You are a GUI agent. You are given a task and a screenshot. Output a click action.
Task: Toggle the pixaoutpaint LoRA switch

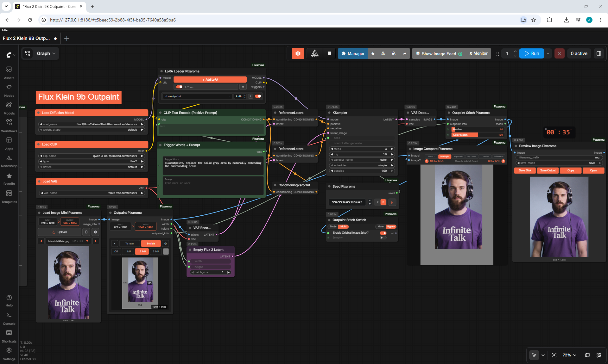click(x=258, y=96)
